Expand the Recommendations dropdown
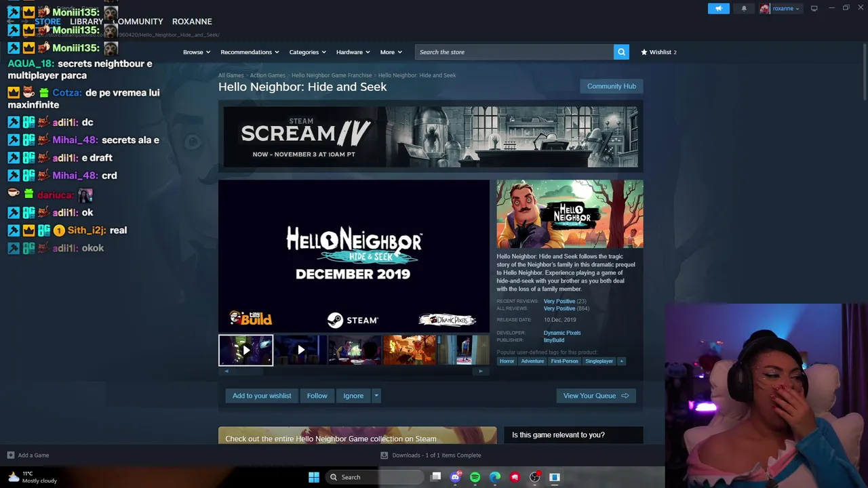This screenshot has width=868, height=488. pos(250,52)
